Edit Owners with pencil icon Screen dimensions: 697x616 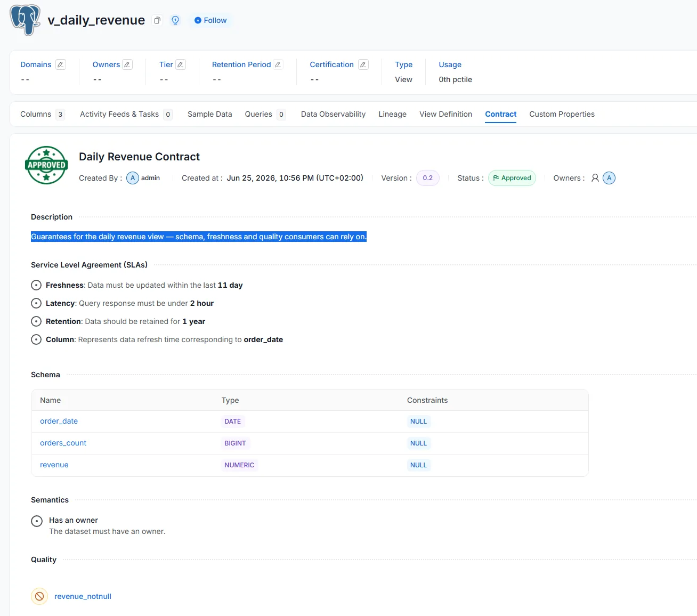click(127, 64)
